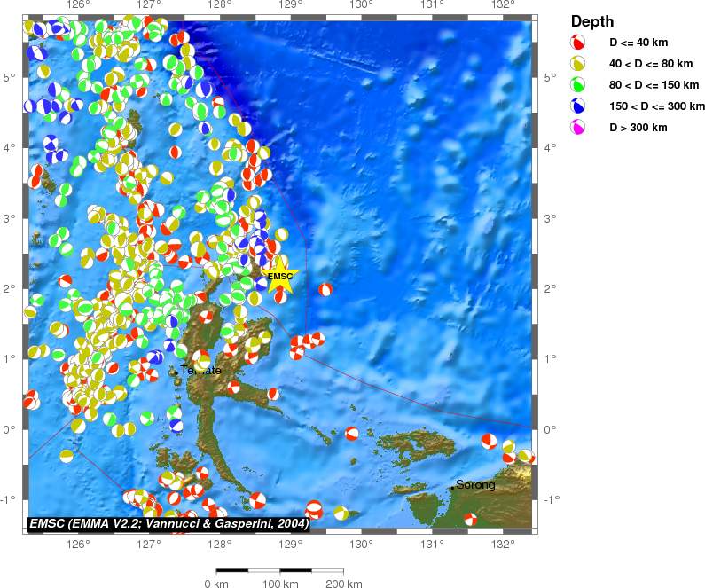Click the 0° latitude label on the left axis
Viewport: 705px width, 588px height.
click(9, 429)
